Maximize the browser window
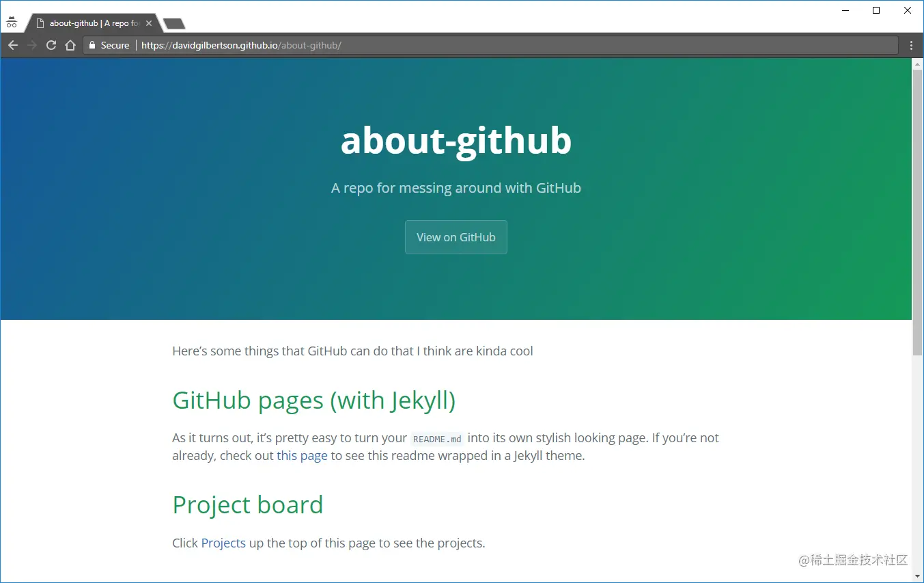Image resolution: width=924 pixels, height=583 pixels. tap(876, 10)
